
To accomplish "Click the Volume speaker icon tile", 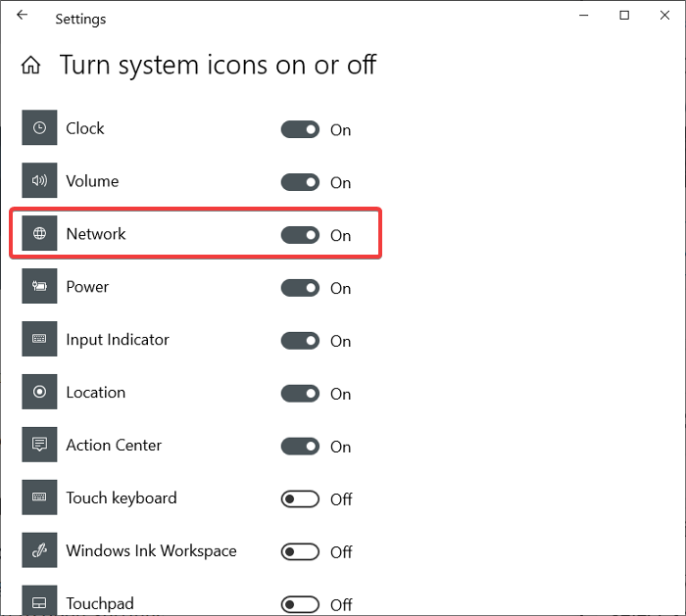I will [x=39, y=181].
